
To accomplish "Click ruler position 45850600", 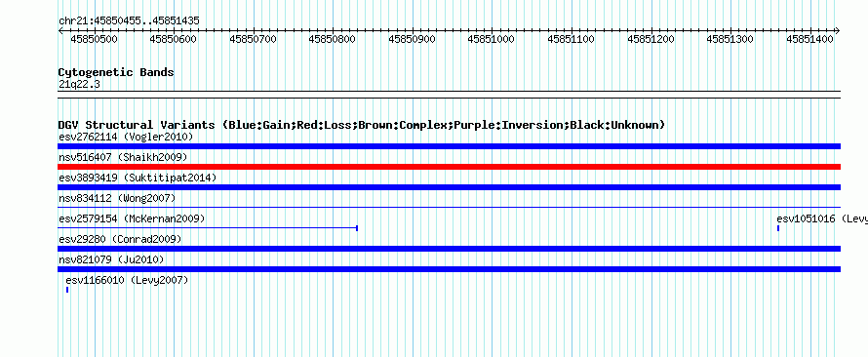I will (174, 39).
